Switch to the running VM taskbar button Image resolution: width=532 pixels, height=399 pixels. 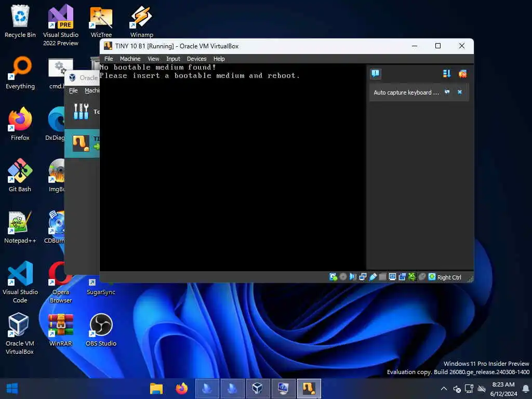pyautogui.click(x=309, y=389)
